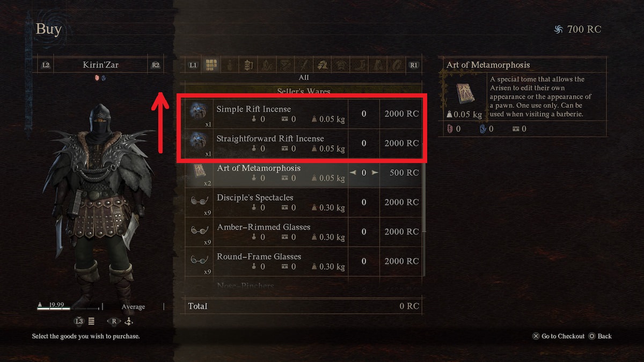Switch to the previous character with L2
Screen dimensions: 644x362
(46, 65)
